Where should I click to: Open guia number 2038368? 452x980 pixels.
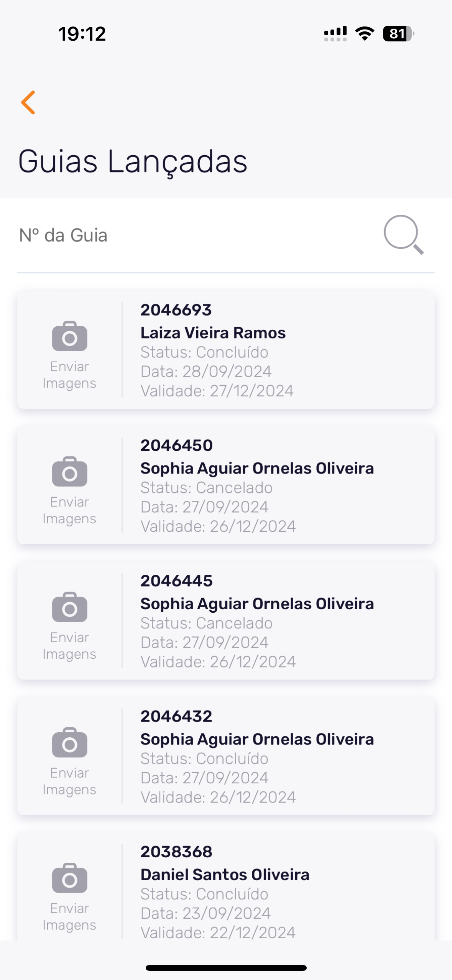pos(176,852)
